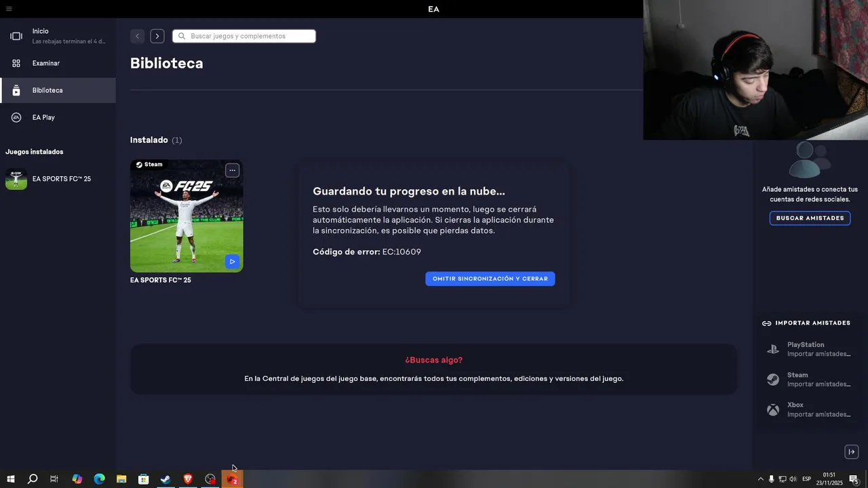The image size is (868, 488).
Task: Click Importar amistades heading link
Action: pyautogui.click(x=813, y=323)
